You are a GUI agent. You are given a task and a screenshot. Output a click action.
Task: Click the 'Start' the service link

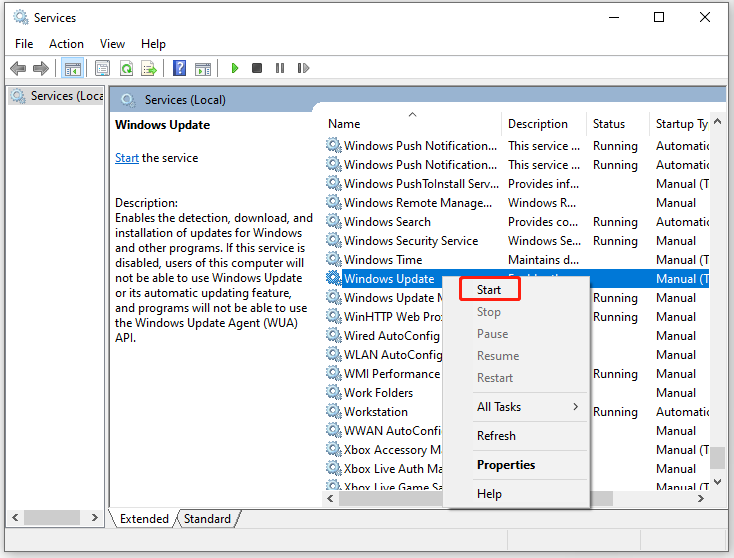coord(127,158)
